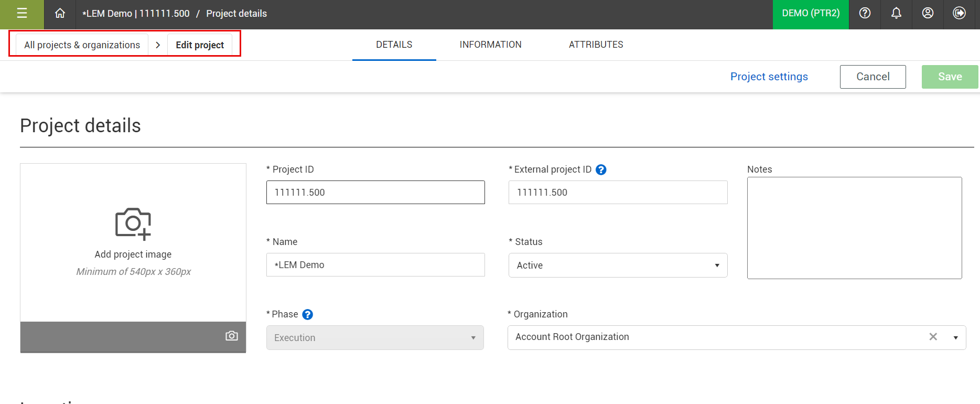Click the logout arrow icon
The image size is (980, 404).
959,14
